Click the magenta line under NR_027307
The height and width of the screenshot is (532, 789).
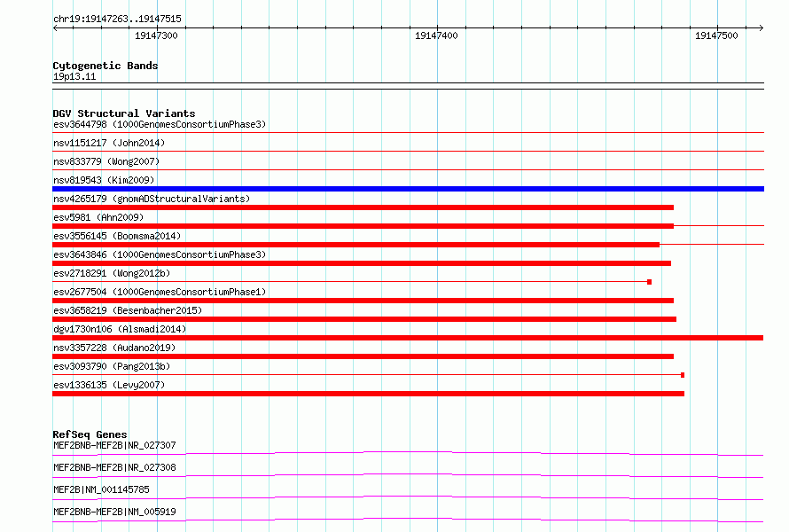click(408, 453)
